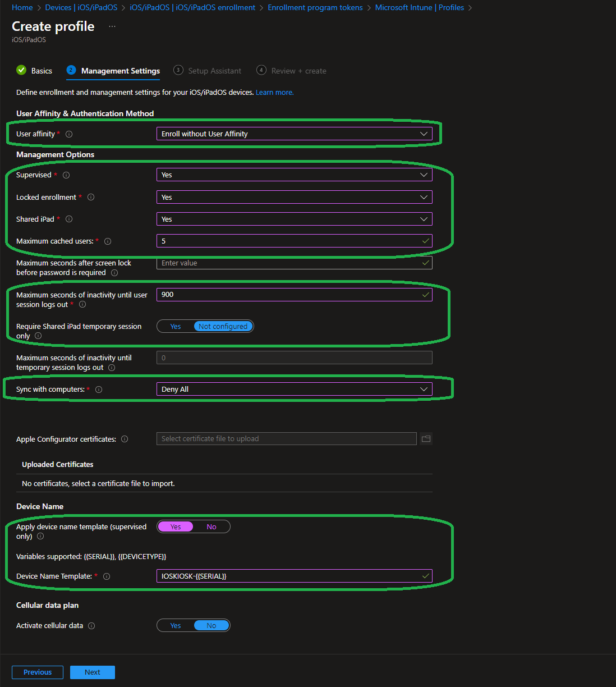Enable Activate cellular data with Yes

(176, 626)
